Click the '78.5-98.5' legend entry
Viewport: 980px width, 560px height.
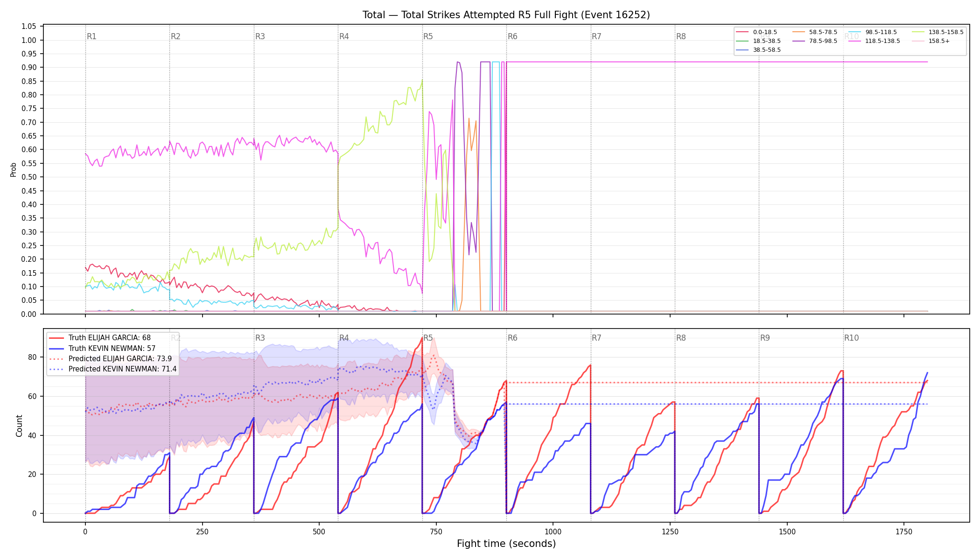[815, 41]
